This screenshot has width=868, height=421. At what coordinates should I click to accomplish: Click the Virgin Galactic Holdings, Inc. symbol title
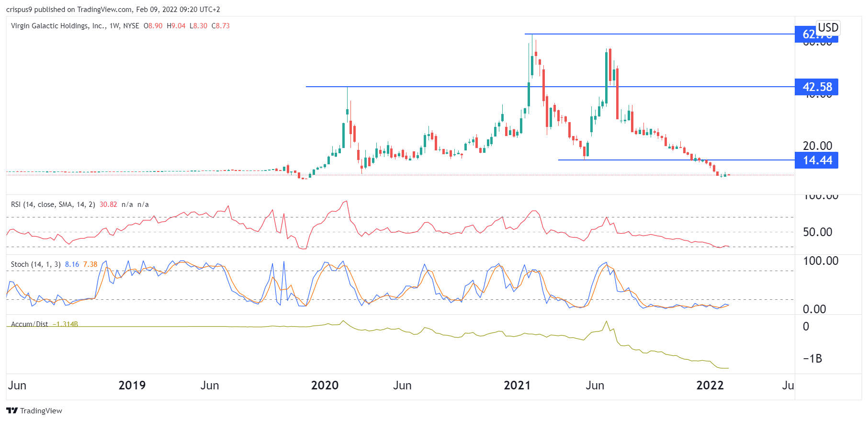point(58,26)
